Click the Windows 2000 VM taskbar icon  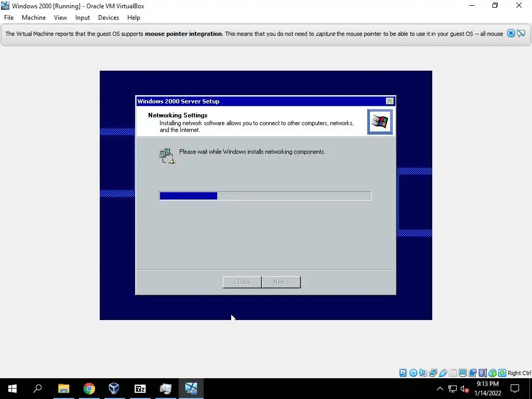click(x=191, y=389)
